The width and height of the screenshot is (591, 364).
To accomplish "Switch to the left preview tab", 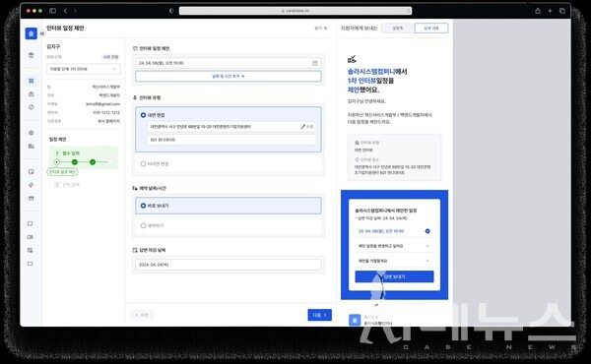I will (x=398, y=29).
